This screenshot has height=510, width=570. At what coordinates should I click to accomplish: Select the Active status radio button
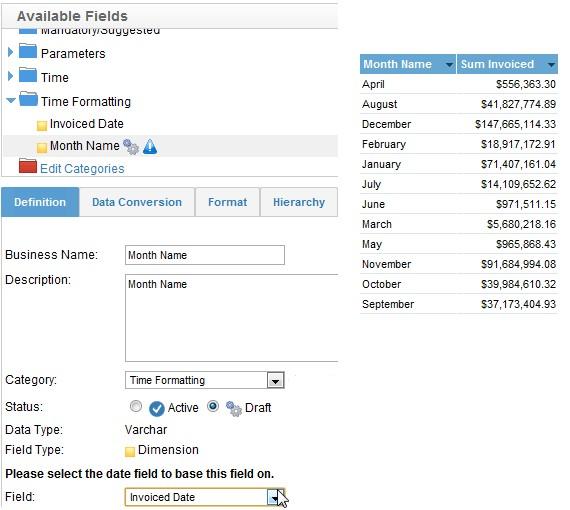coord(136,406)
